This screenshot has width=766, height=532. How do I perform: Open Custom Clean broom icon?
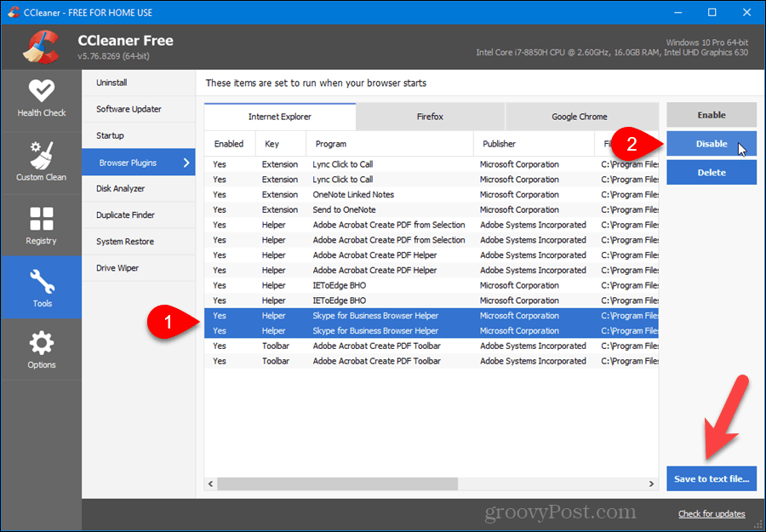click(41, 156)
